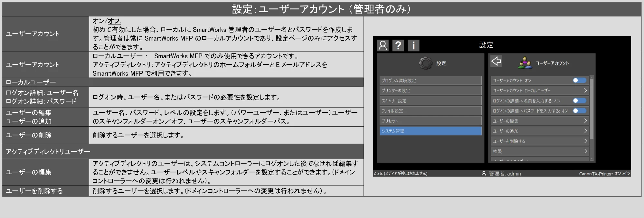Click the 設定 title at top of app
The height and width of the screenshot is (218, 644).
point(486,45)
